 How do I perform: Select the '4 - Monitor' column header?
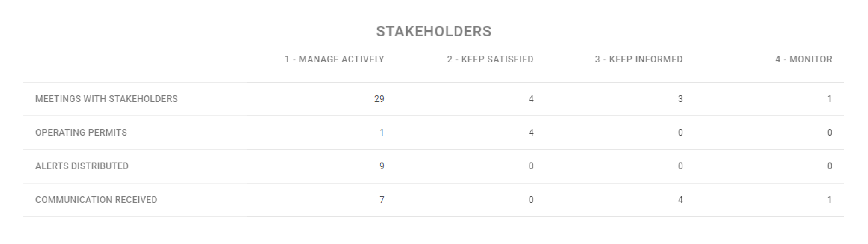coord(804,59)
